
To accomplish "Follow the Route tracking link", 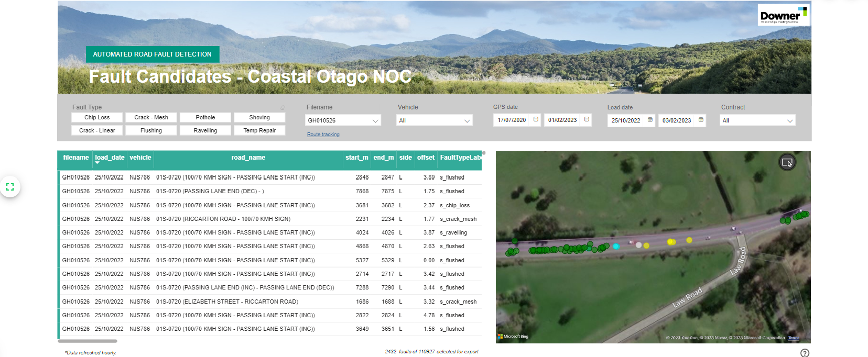I will point(323,135).
